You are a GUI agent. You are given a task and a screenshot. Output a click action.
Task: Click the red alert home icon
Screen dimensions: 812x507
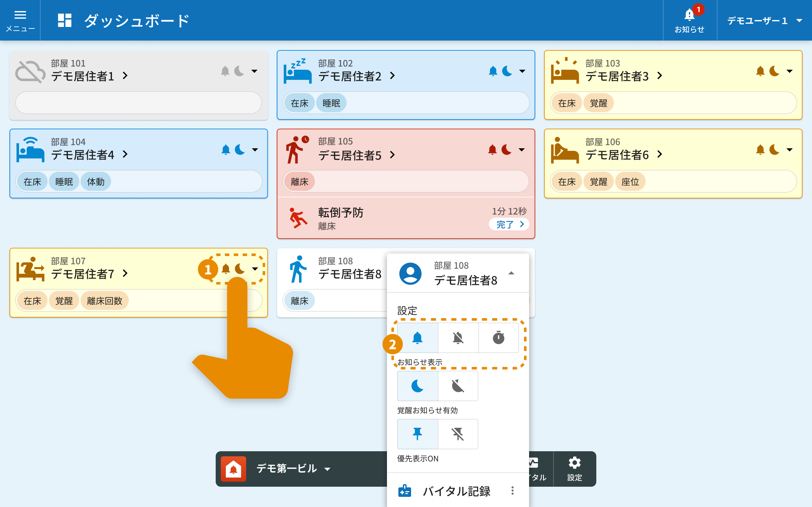click(x=233, y=469)
